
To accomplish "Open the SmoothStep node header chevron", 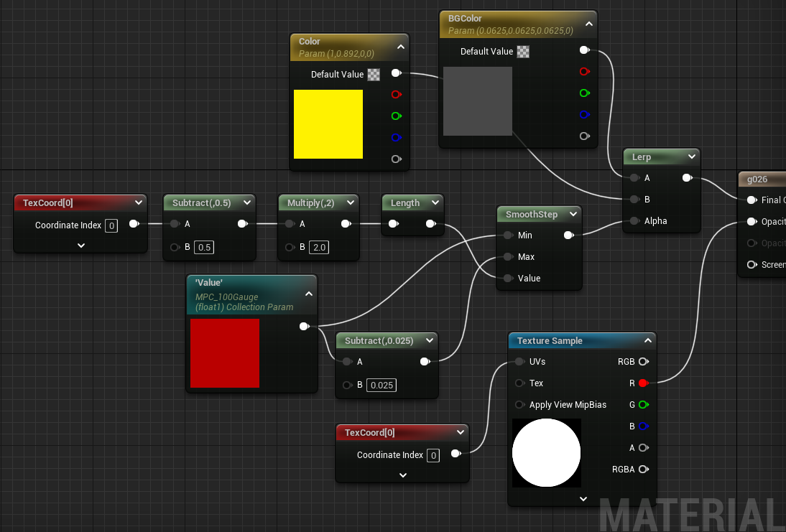I will (x=573, y=214).
